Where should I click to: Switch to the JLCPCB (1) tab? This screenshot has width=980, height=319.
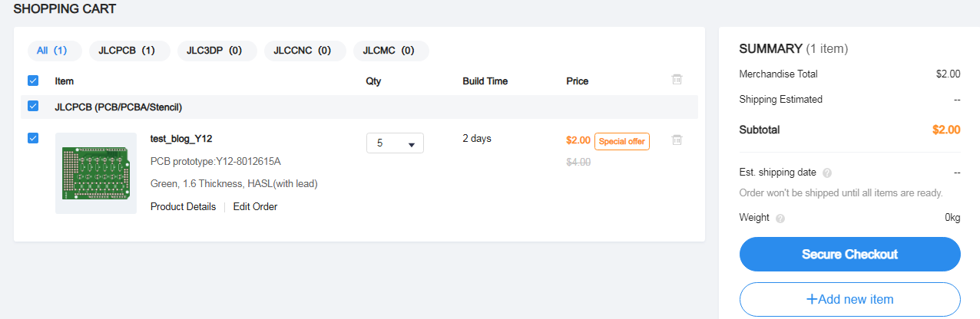127,51
